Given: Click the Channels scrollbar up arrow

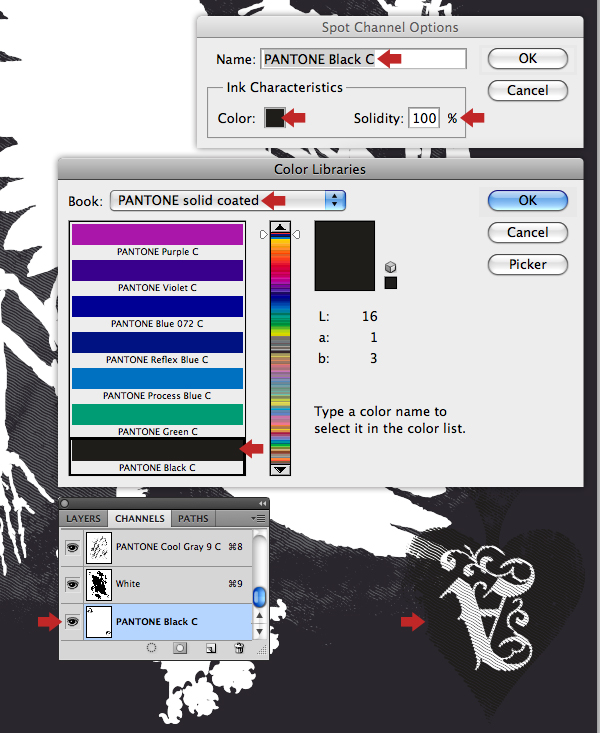Looking at the screenshot, I should tap(259, 615).
